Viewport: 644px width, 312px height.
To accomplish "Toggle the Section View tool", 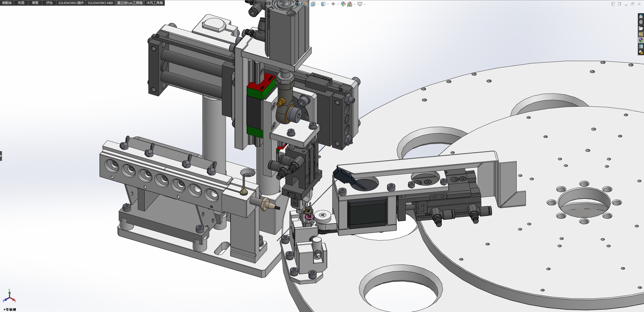I will pyautogui.click(x=300, y=4).
